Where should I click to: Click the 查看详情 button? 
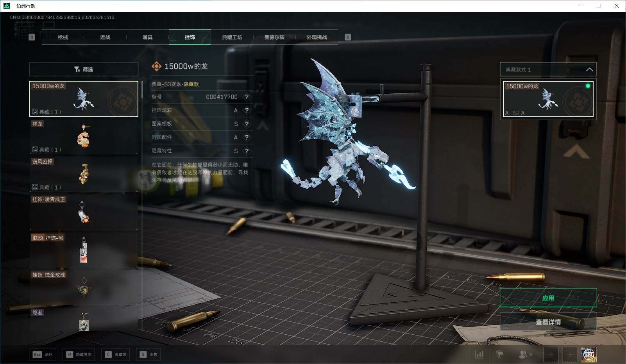point(548,322)
